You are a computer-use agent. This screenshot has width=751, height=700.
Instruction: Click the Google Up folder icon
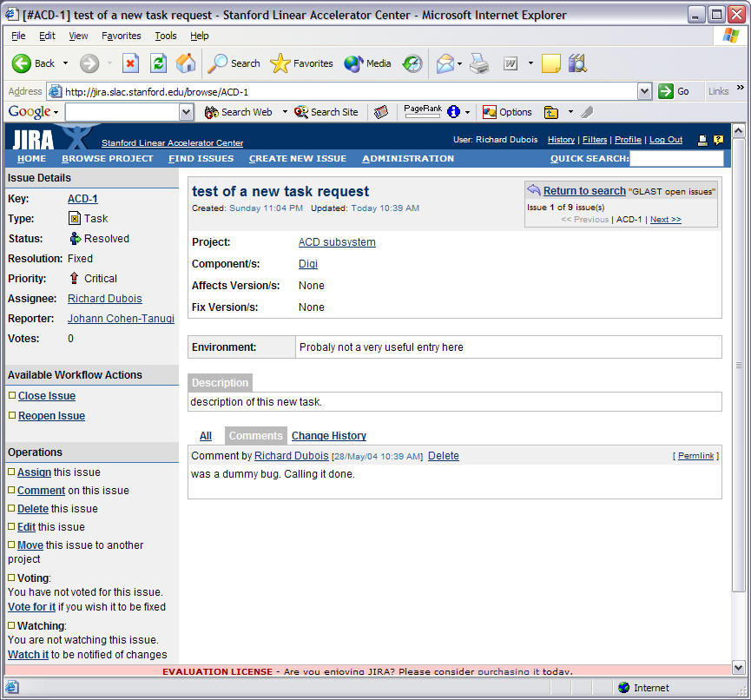click(x=550, y=112)
